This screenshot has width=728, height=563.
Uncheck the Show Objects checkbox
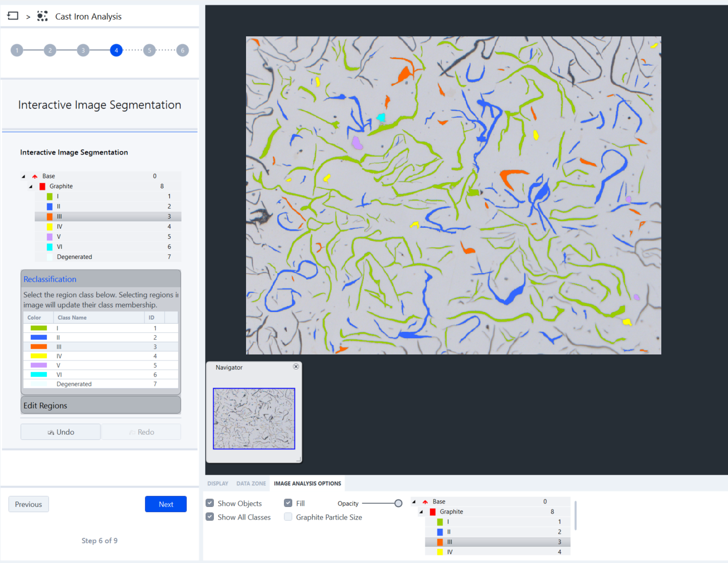210,502
